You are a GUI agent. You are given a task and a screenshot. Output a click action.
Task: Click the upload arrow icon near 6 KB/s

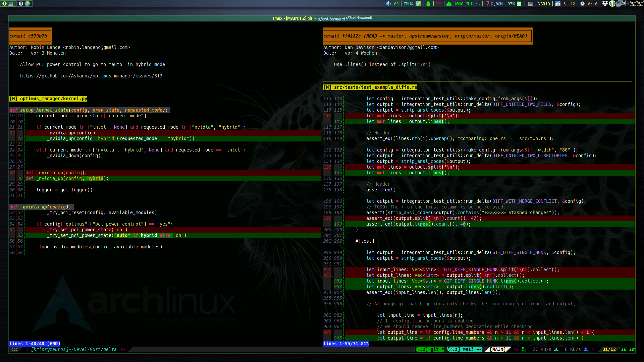point(586,350)
